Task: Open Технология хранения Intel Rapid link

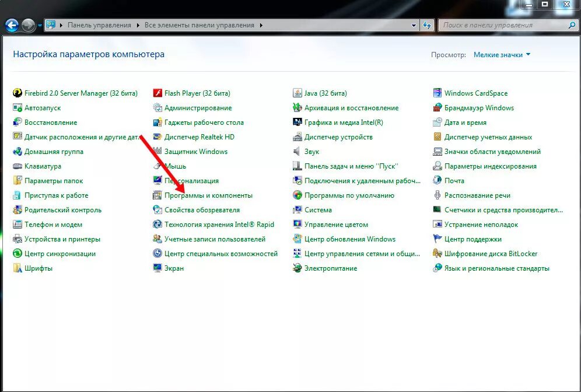Action: pyautogui.click(x=219, y=224)
